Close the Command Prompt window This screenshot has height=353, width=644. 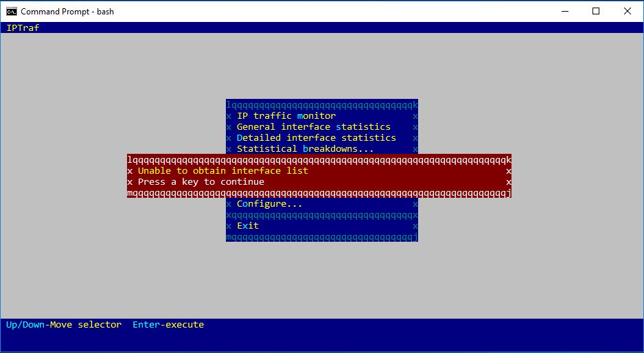point(628,12)
